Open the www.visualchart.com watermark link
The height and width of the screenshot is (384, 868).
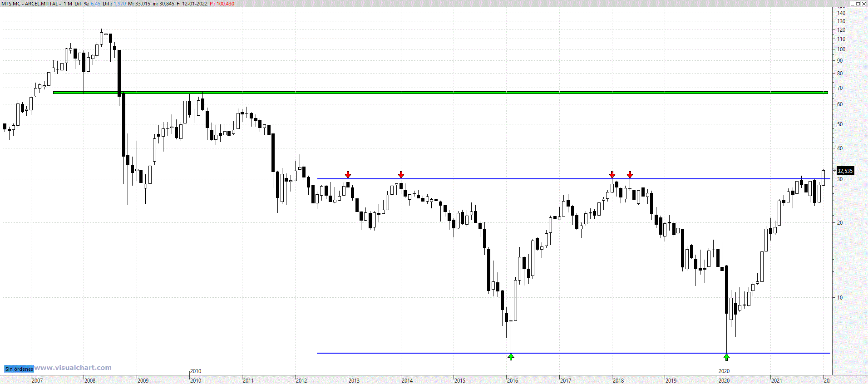[x=73, y=368]
